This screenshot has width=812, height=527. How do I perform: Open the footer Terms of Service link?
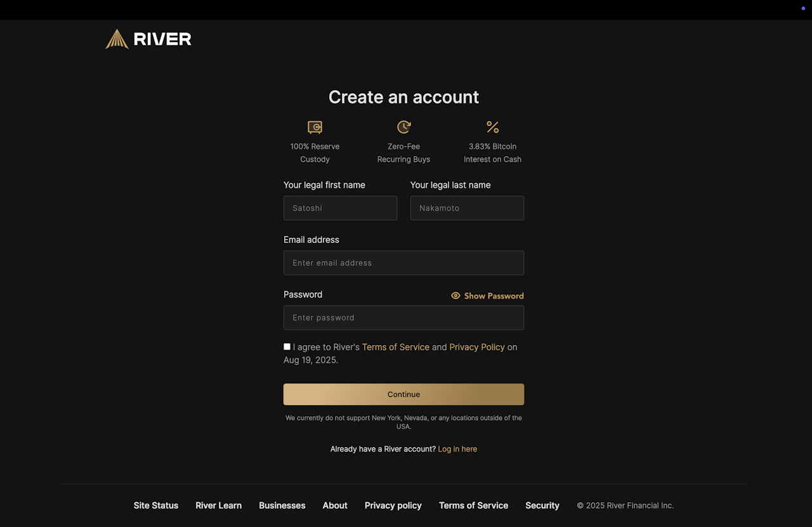tap(473, 505)
